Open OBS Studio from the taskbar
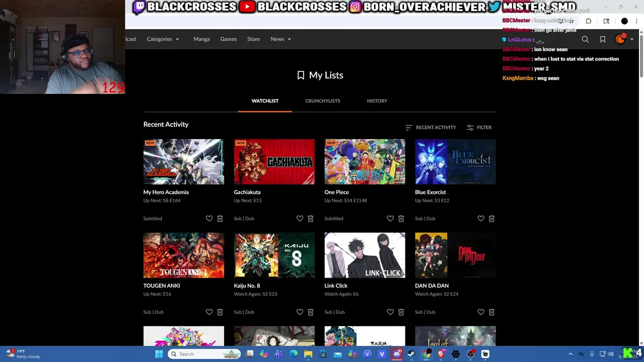The image size is (644, 362). pyautogui.click(x=470, y=354)
